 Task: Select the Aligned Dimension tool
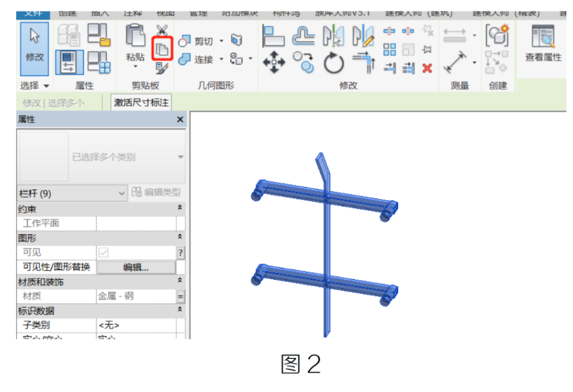(455, 62)
